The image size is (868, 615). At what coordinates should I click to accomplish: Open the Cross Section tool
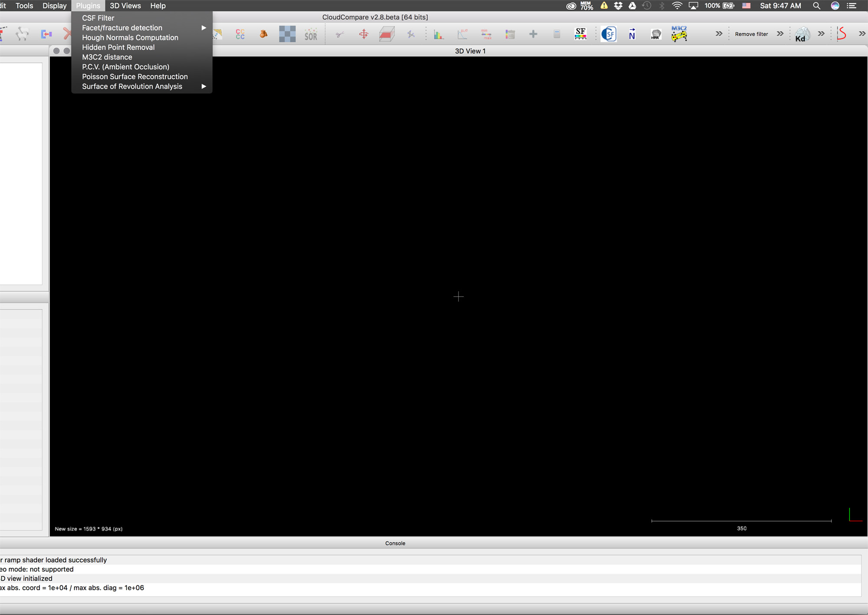click(386, 34)
